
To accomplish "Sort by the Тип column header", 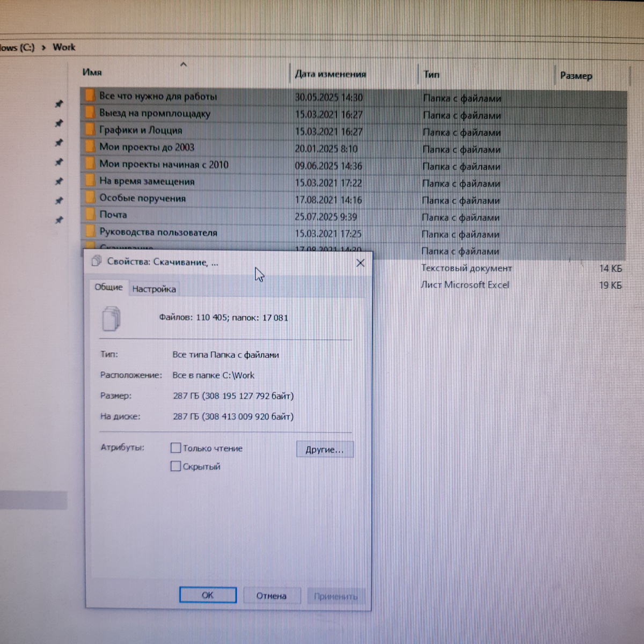I will (431, 74).
